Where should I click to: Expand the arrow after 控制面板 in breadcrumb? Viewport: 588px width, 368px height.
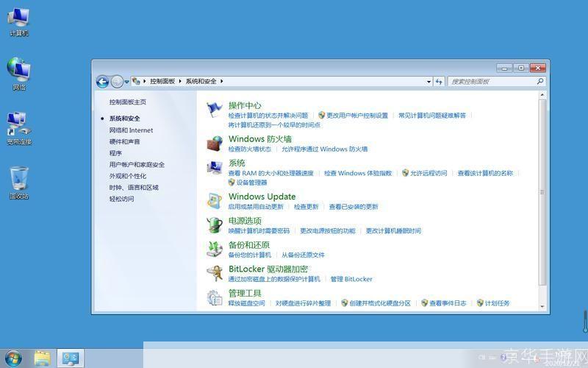tap(180, 81)
